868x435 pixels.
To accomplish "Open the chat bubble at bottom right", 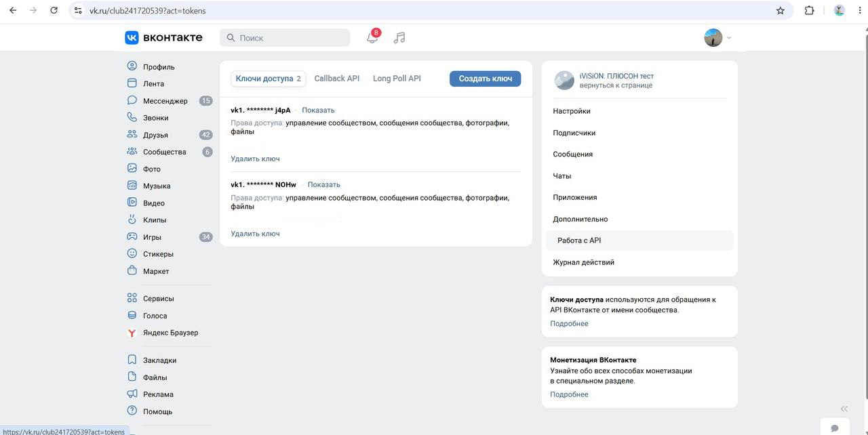I will tap(835, 428).
